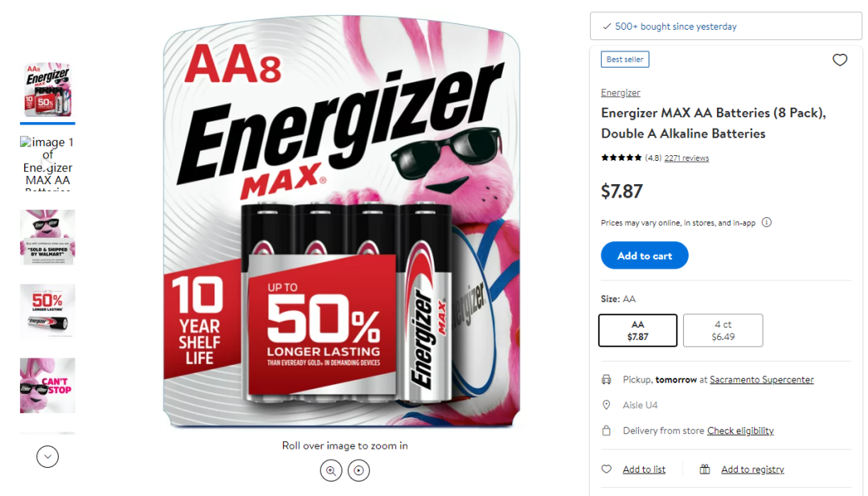Select the Sold & Shipped by Walmart thumbnail

pyautogui.click(x=47, y=237)
